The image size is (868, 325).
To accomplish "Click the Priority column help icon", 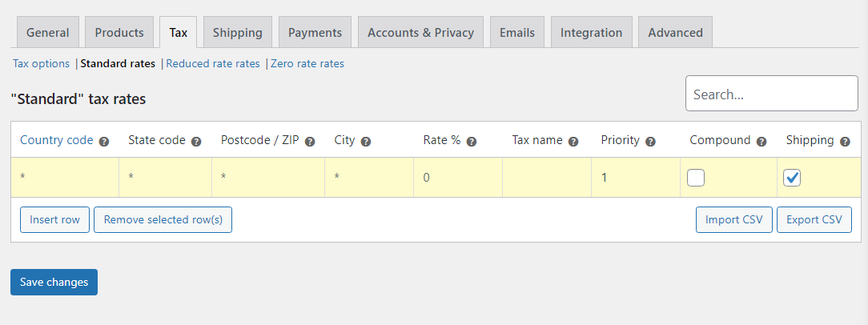I will [650, 142].
